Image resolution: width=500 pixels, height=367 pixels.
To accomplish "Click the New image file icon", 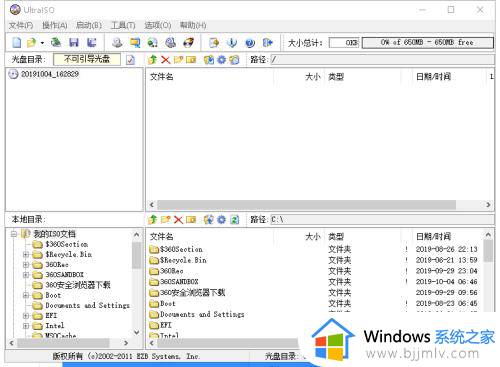I will click(x=17, y=43).
